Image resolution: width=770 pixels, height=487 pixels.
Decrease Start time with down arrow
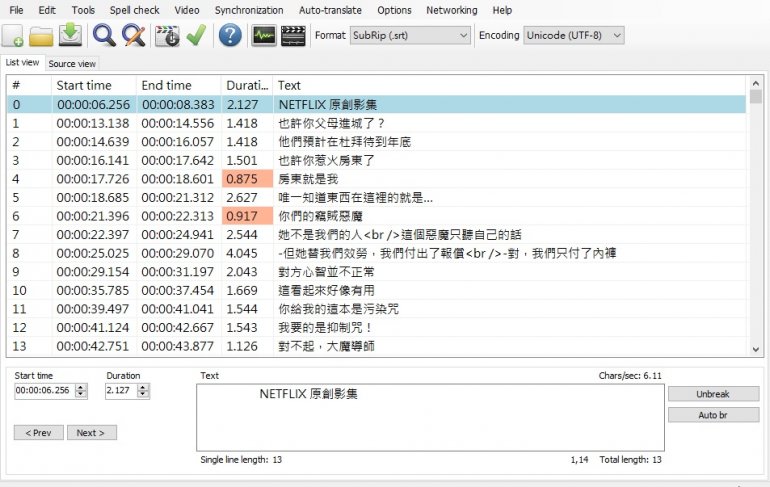tap(81, 395)
